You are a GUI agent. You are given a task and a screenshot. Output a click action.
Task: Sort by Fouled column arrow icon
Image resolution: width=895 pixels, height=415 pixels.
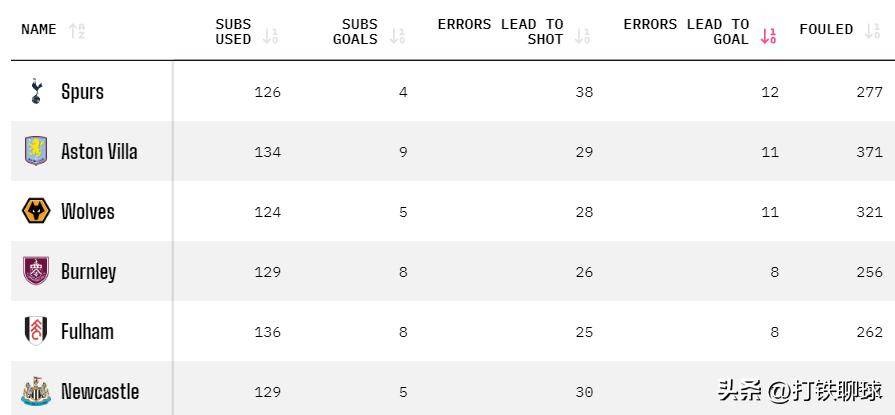(x=872, y=30)
